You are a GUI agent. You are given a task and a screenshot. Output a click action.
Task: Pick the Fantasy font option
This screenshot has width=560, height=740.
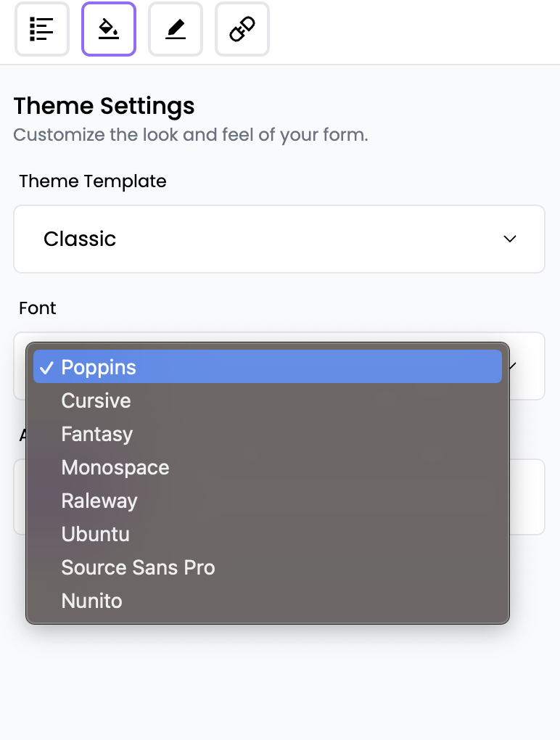(x=96, y=434)
